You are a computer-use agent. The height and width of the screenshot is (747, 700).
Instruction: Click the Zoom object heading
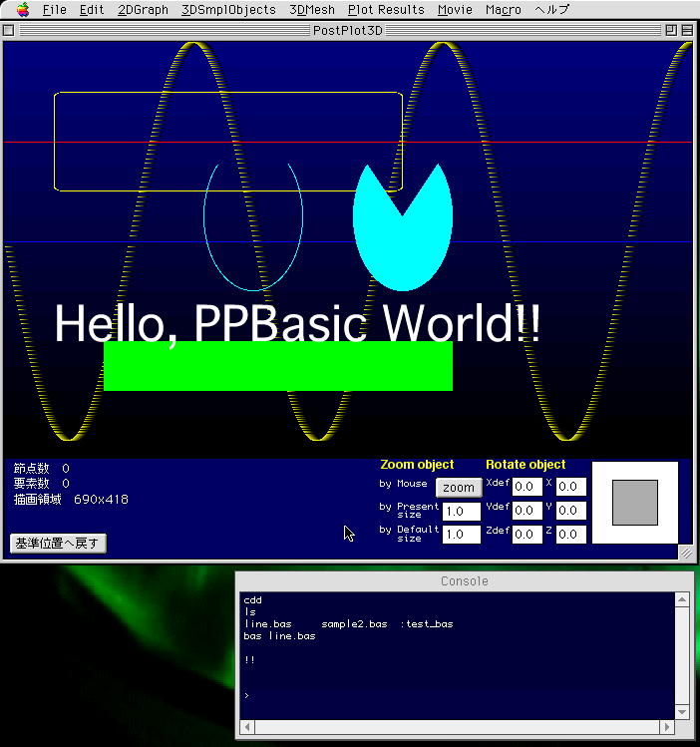point(417,465)
